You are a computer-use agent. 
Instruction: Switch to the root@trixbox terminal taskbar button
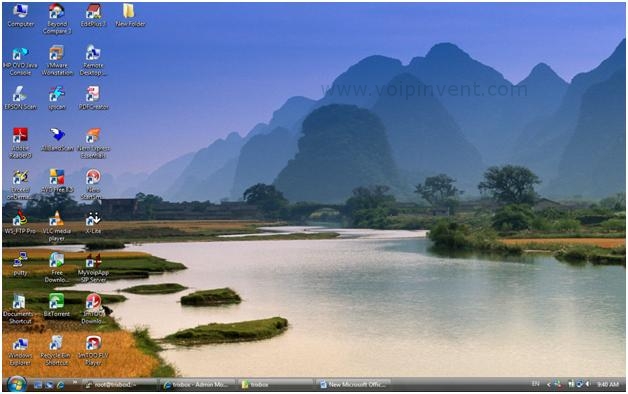[x=120, y=385]
